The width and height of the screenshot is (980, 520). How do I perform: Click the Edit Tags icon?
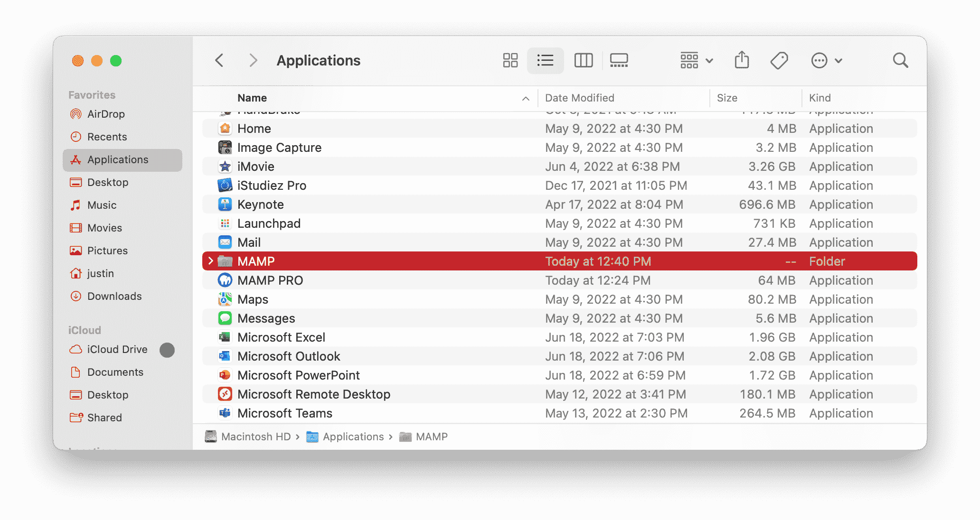tap(779, 60)
